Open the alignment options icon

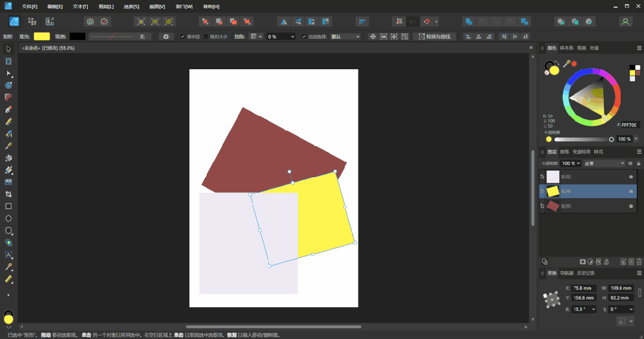point(362,21)
